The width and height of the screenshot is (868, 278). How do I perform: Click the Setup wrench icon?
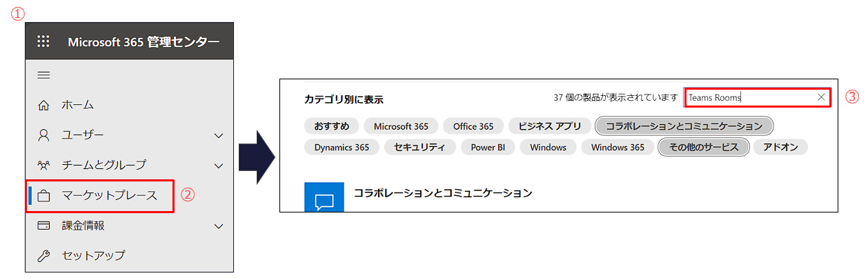(43, 256)
